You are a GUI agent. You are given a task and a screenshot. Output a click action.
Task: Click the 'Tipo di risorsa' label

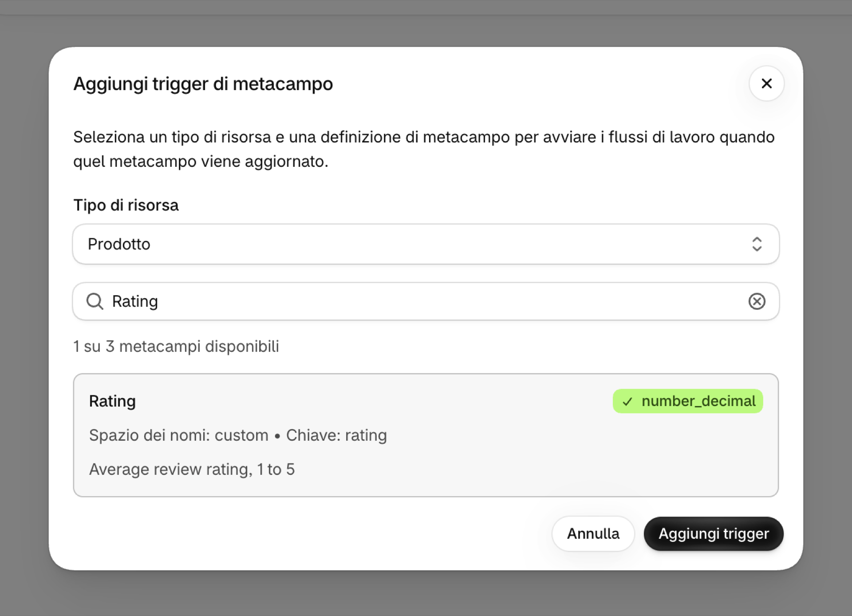pos(126,205)
